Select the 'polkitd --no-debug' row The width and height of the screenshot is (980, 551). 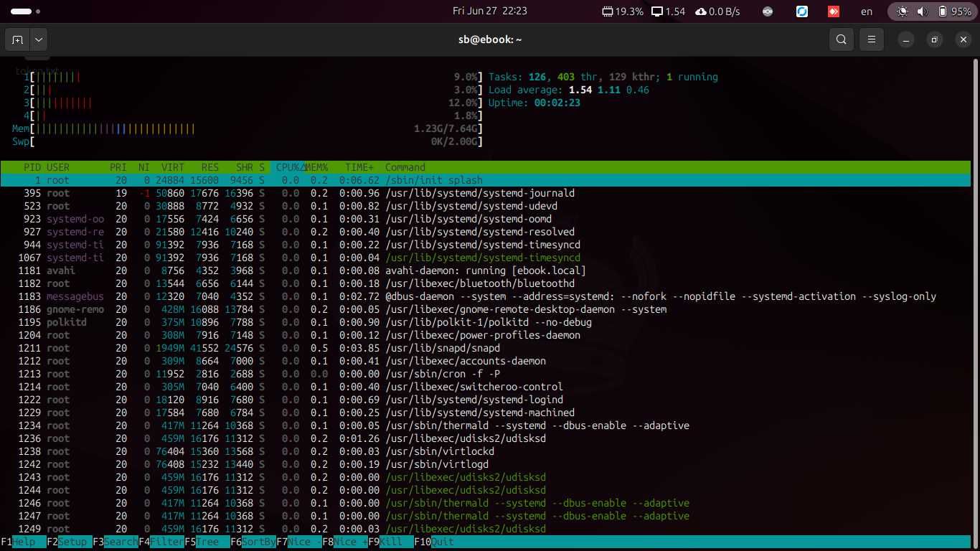tap(486, 322)
